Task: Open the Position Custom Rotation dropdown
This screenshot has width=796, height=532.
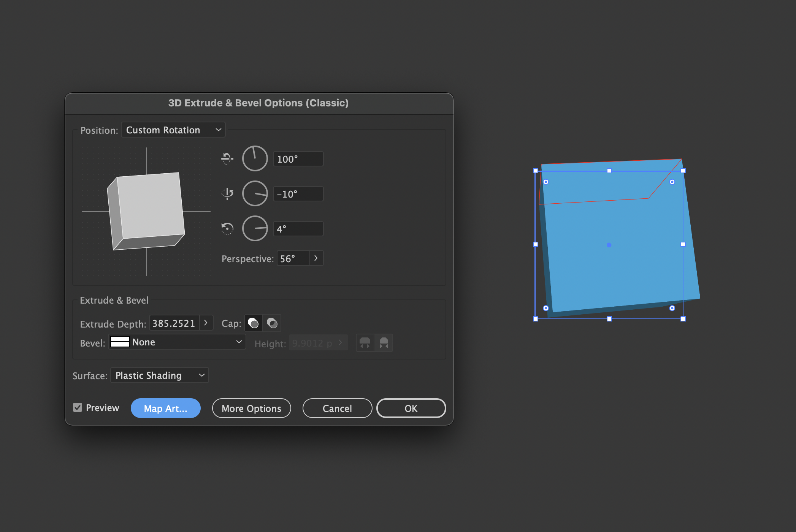Action: [x=173, y=130]
